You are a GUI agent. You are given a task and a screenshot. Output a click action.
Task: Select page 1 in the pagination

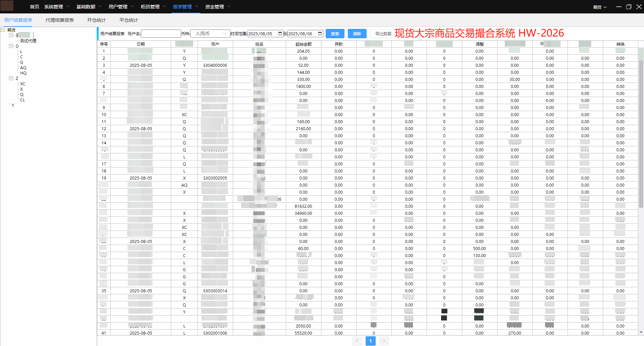point(371,341)
